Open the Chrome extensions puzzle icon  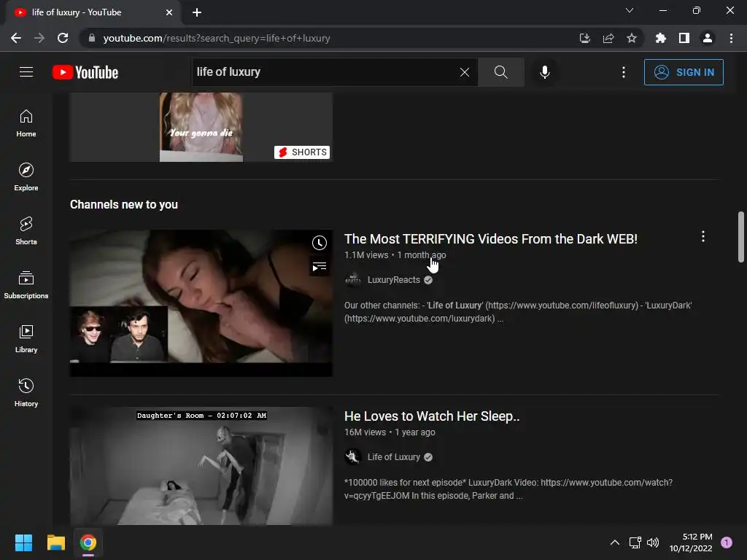(x=660, y=38)
